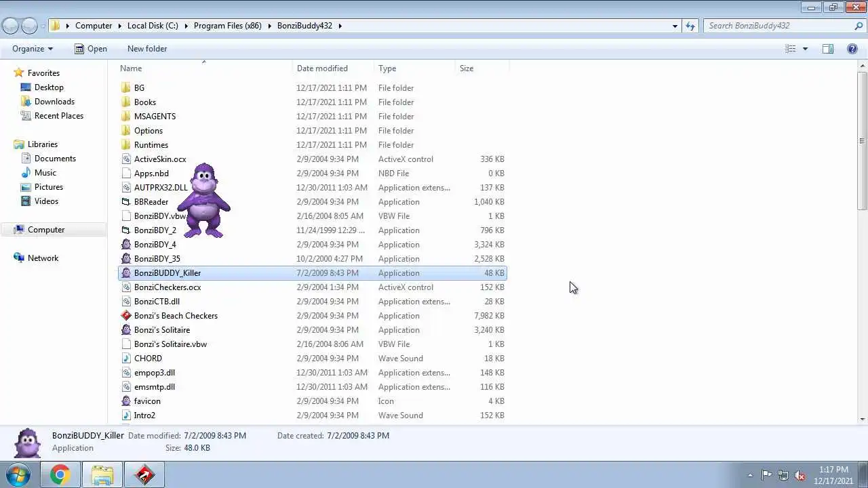Open Google Chrome from the taskbar
Image resolution: width=868 pixels, height=488 pixels.
[x=60, y=474]
